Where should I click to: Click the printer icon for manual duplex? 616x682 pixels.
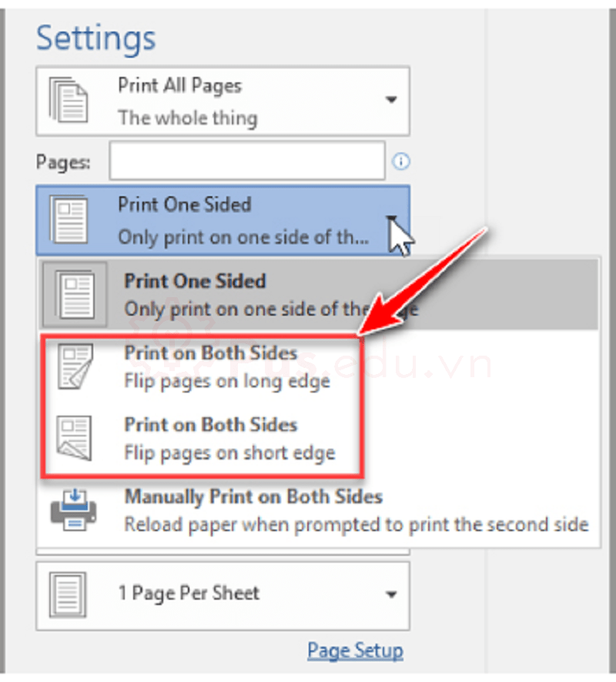pyautogui.click(x=74, y=510)
